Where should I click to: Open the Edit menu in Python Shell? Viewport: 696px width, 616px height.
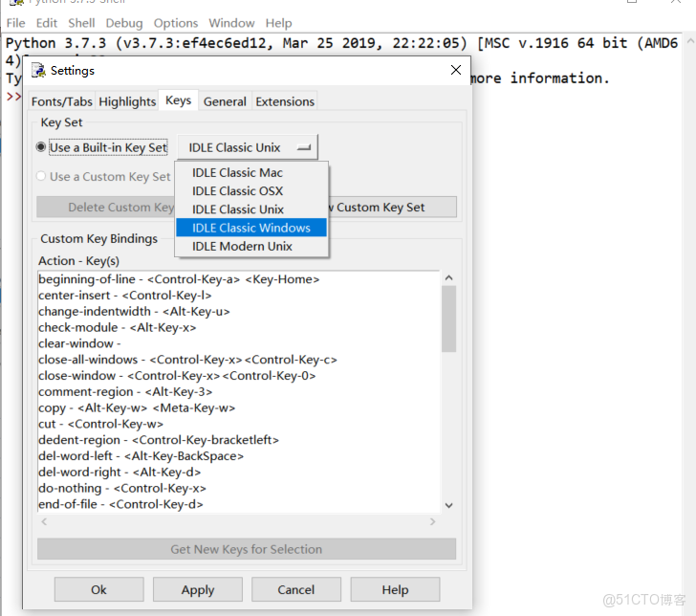[47, 23]
